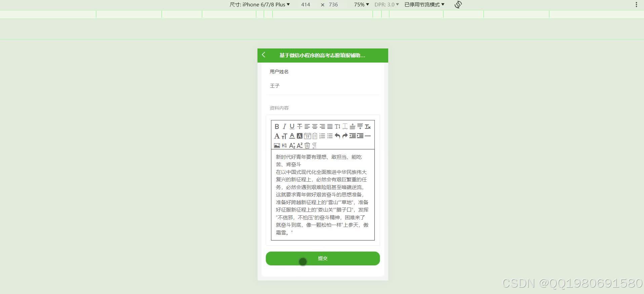644x294 pixels.
Task: Apply H1 heading style
Action: [x=284, y=145]
